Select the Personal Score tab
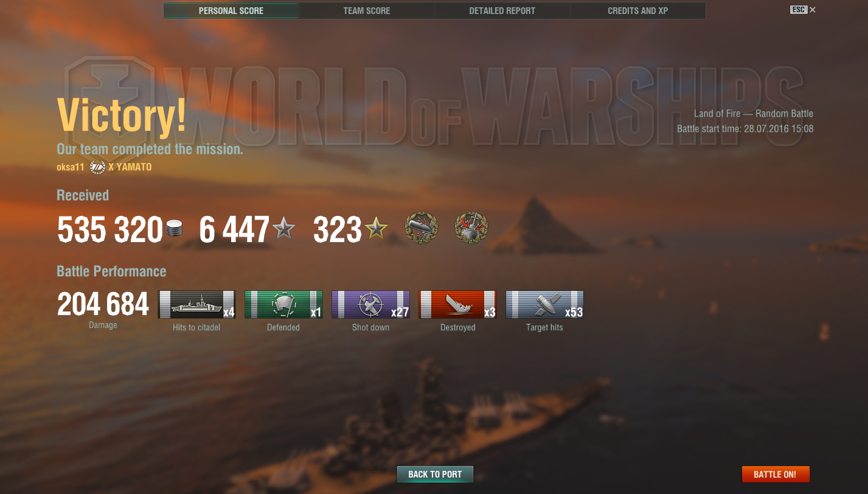 pyautogui.click(x=231, y=11)
